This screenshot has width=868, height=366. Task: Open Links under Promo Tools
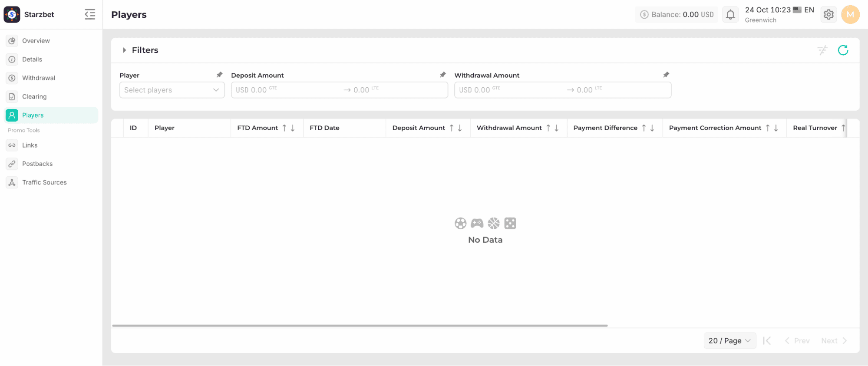tap(51, 145)
